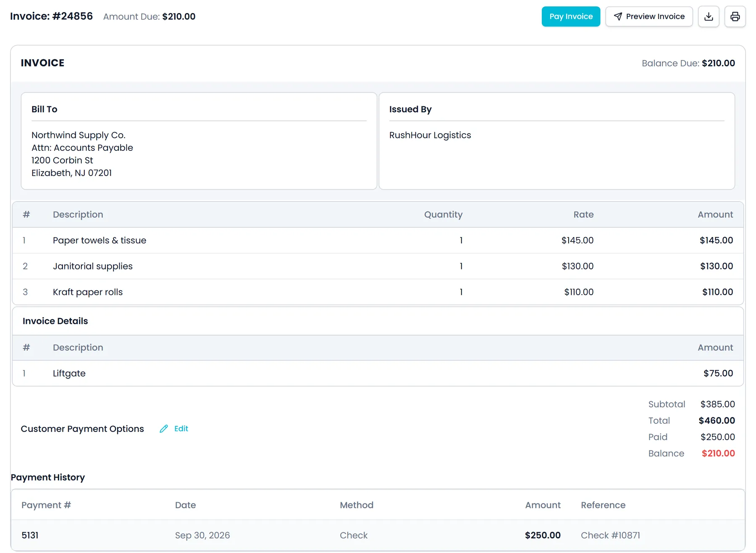Click the Date column header
The width and height of the screenshot is (756, 553).
[185, 505]
